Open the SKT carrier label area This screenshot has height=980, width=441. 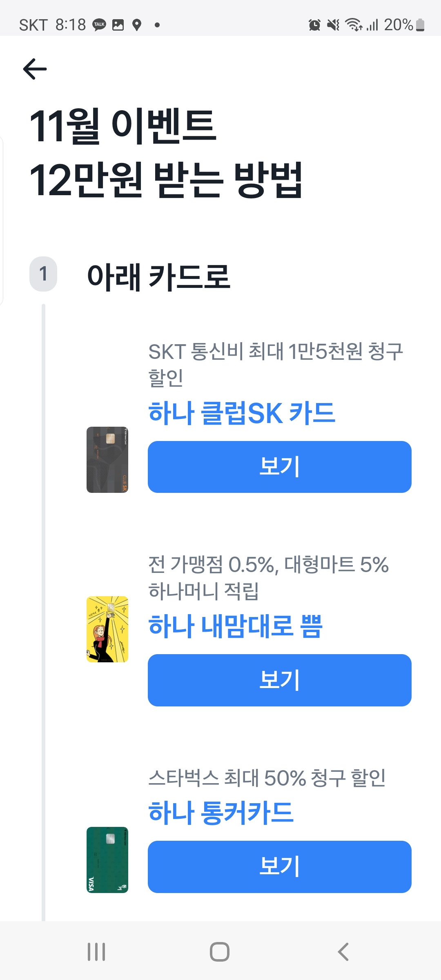[x=33, y=25]
